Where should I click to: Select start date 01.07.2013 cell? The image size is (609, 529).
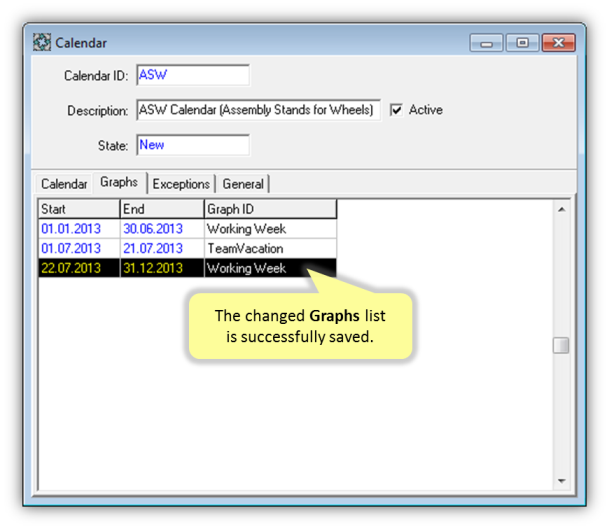pos(79,249)
